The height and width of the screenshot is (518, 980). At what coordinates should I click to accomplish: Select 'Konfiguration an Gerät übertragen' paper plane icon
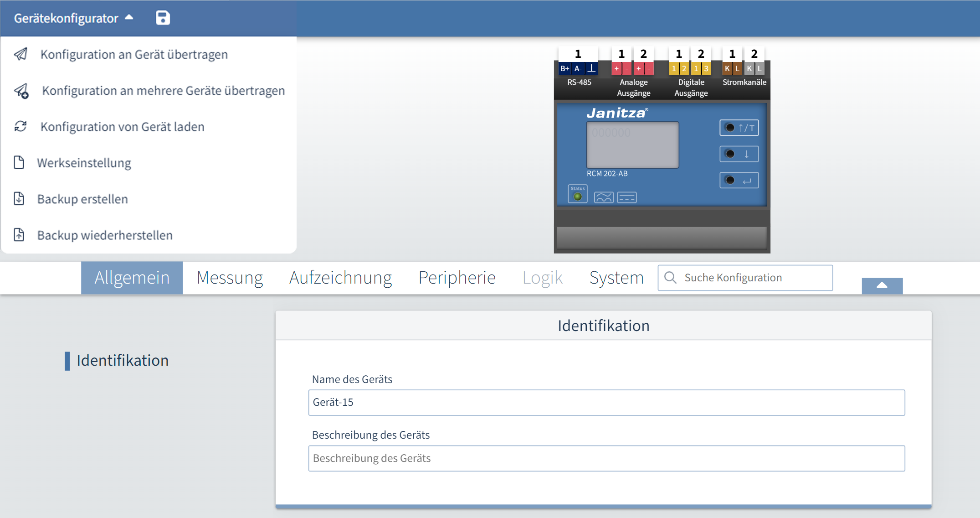click(x=20, y=54)
